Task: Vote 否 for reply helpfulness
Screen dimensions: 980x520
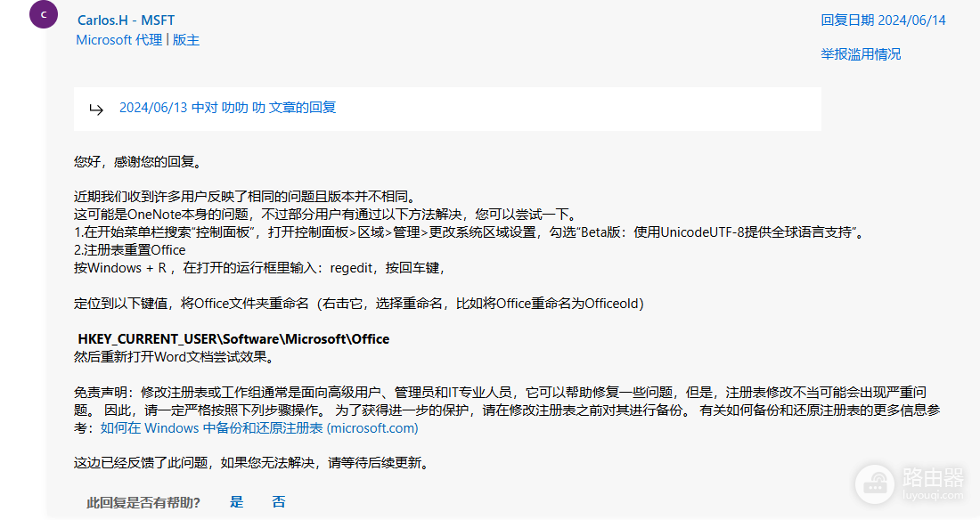Action: 279,501
